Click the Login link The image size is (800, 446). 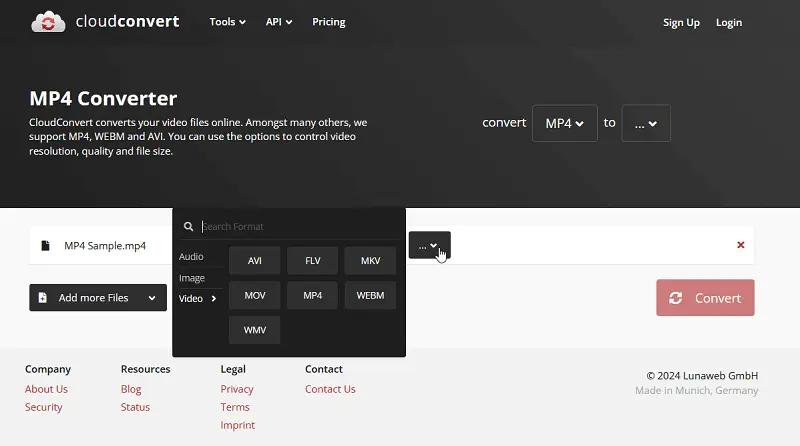click(729, 23)
